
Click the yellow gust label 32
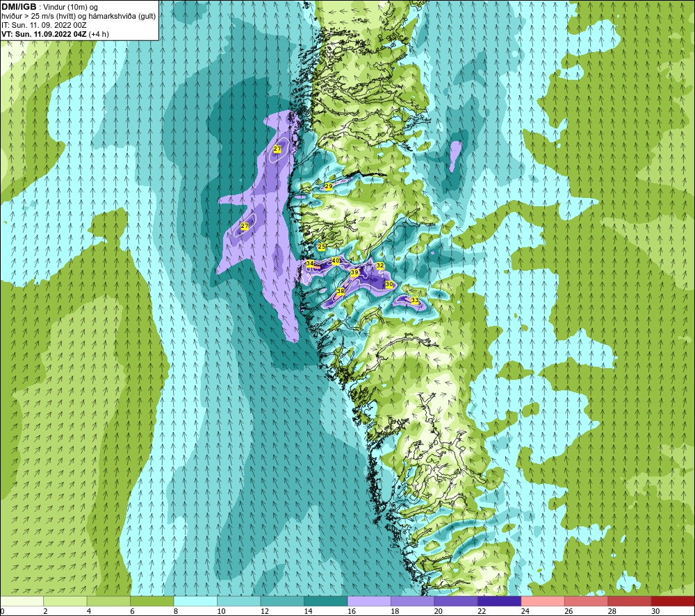[x=380, y=265]
